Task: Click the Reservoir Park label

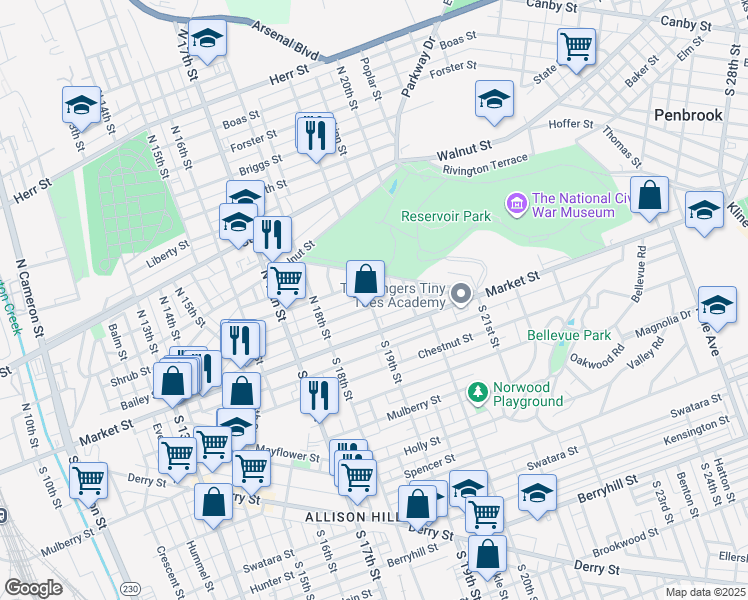Action: [x=446, y=216]
